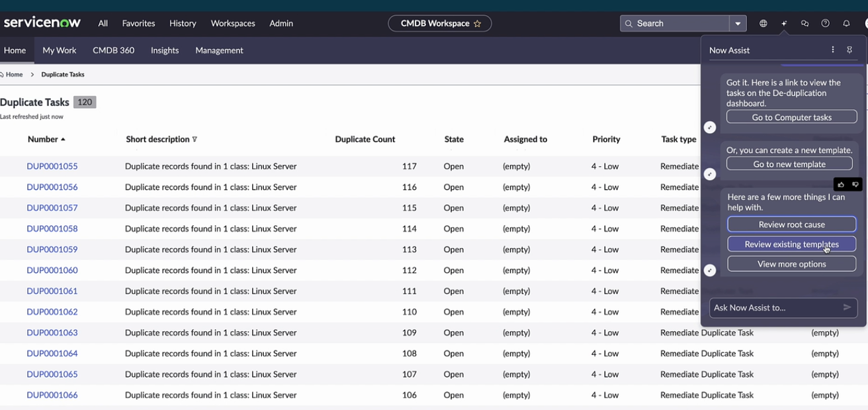Open task DUP0001061
The height and width of the screenshot is (410, 868).
pos(52,291)
